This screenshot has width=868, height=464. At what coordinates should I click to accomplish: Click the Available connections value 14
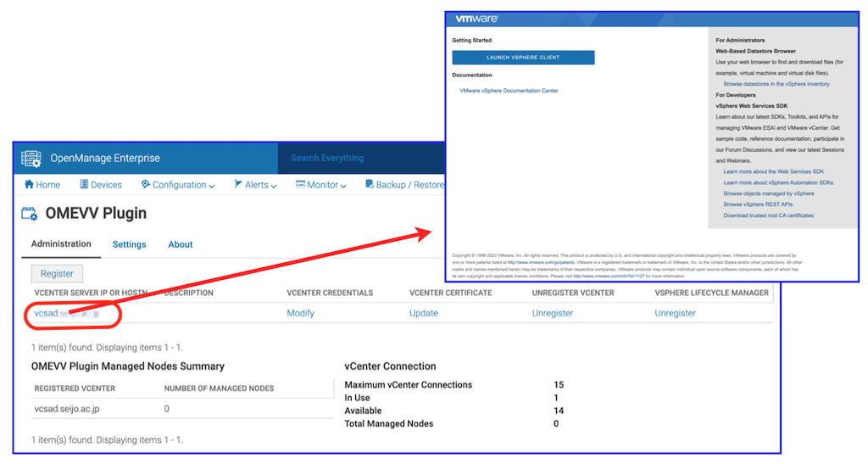point(559,411)
